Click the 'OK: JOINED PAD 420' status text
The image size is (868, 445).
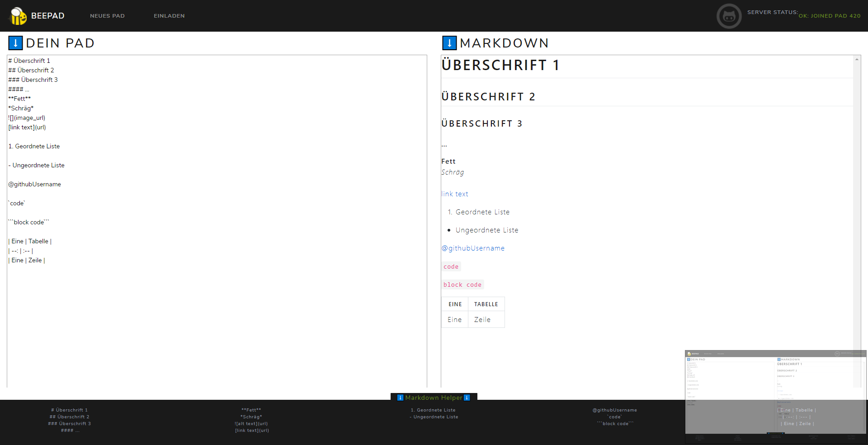click(x=830, y=16)
